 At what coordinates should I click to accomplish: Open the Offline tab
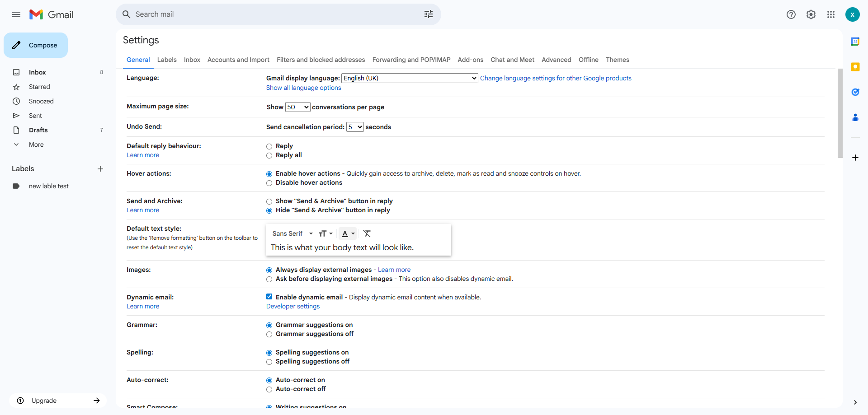[589, 60]
